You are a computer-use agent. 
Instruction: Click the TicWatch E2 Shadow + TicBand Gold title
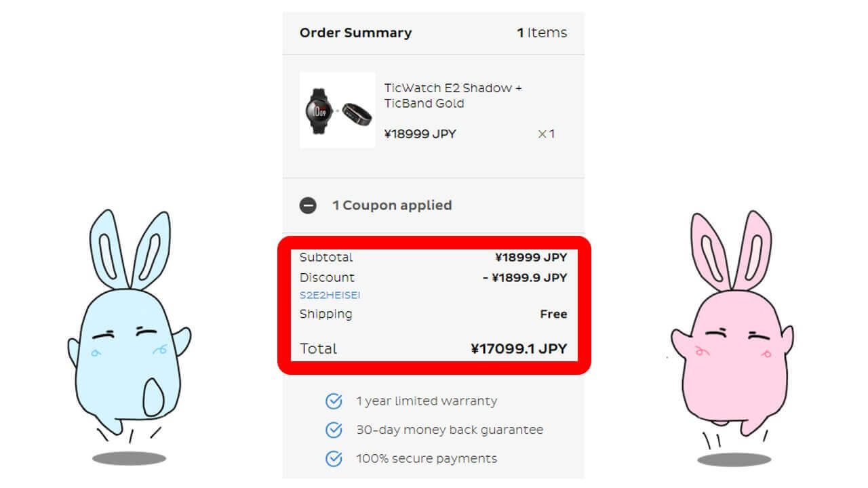click(x=452, y=96)
